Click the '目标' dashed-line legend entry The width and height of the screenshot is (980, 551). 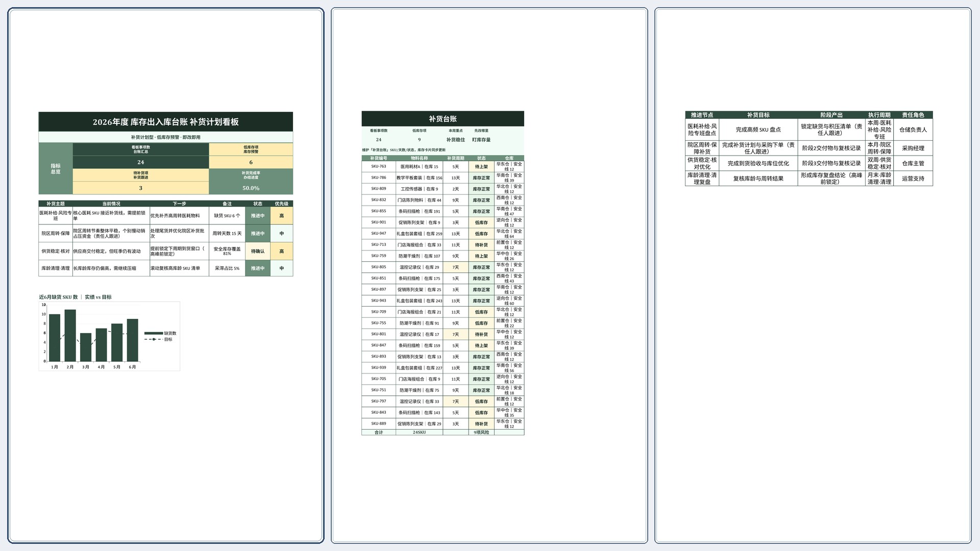(x=159, y=339)
